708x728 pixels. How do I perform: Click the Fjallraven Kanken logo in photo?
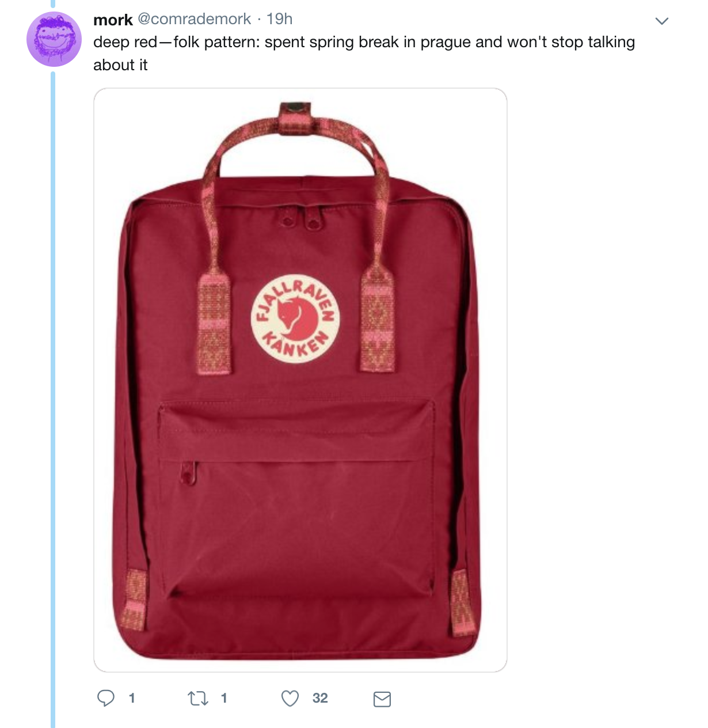coord(295,318)
